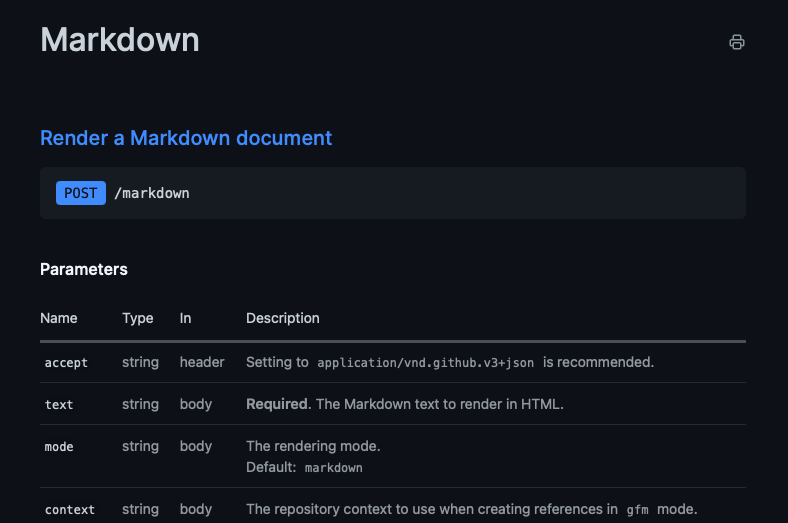Click the application/vnd.github.v3+json code snippet
This screenshot has height=523, width=788.
(426, 363)
